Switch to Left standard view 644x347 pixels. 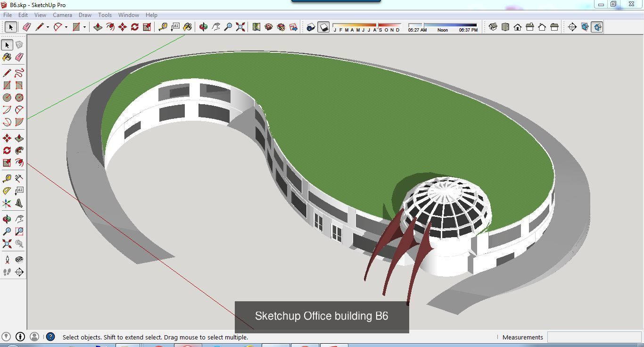[x=554, y=27]
